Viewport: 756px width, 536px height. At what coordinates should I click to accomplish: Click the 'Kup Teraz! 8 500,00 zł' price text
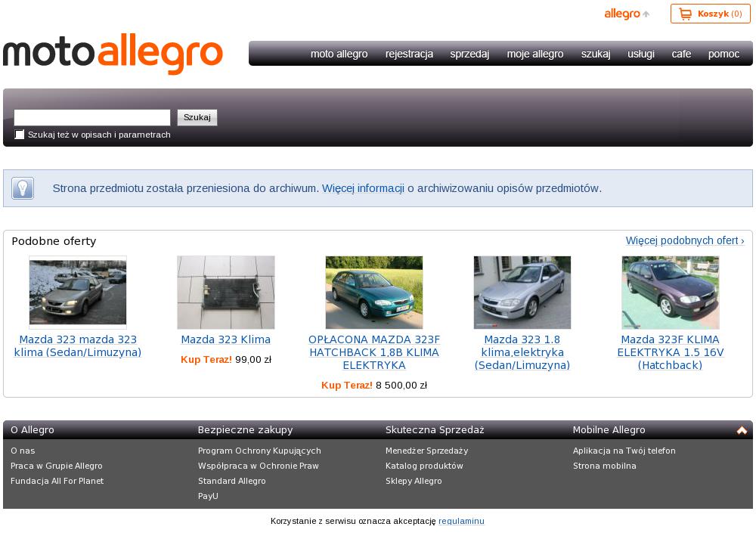pyautogui.click(x=374, y=385)
